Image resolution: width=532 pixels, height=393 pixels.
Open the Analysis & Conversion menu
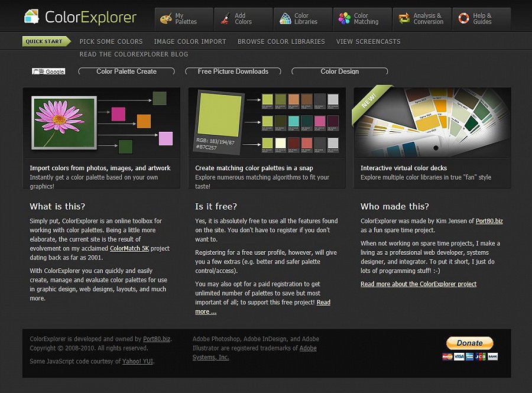[x=422, y=19]
